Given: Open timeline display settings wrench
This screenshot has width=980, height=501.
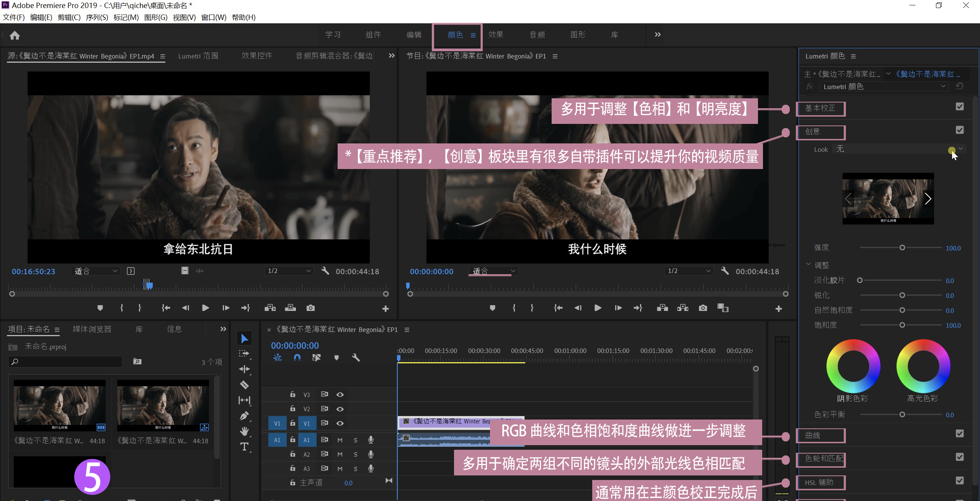Looking at the screenshot, I should pyautogui.click(x=356, y=358).
